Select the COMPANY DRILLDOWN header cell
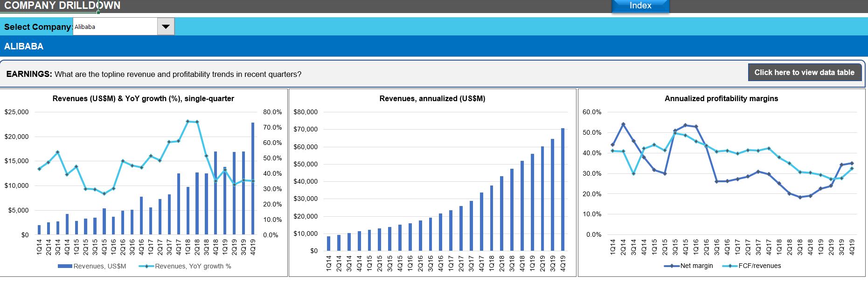Viewport: 868px width, 302px height. coord(62,6)
